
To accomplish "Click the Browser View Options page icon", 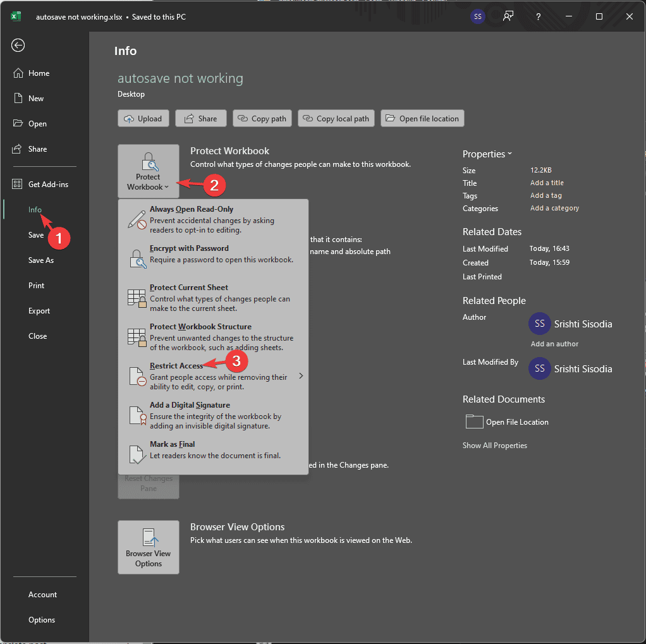I will (150, 537).
